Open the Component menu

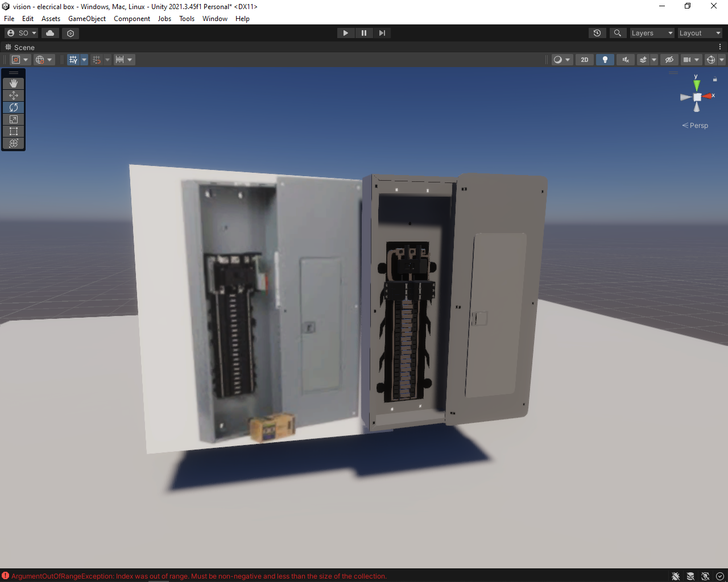(x=132, y=18)
